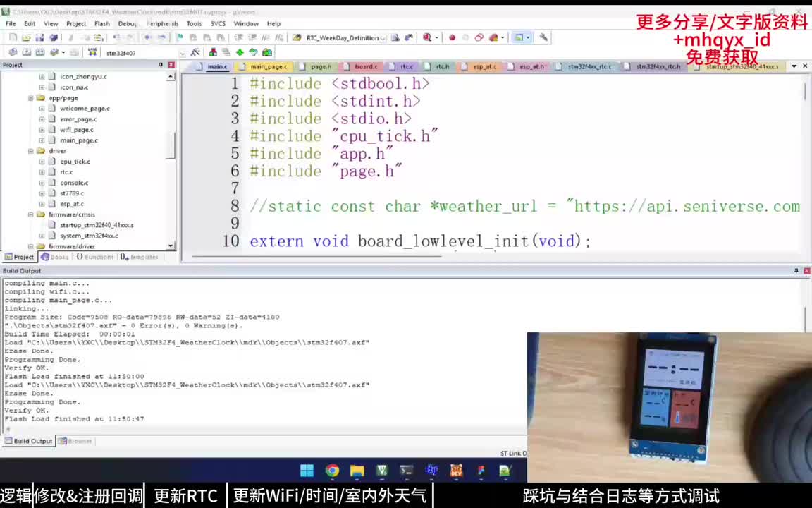
Task: Show the Templates panel tab
Action: (140, 257)
